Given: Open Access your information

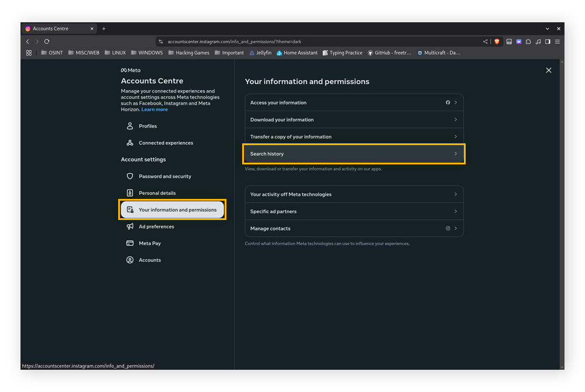Looking at the screenshot, I should [x=354, y=102].
